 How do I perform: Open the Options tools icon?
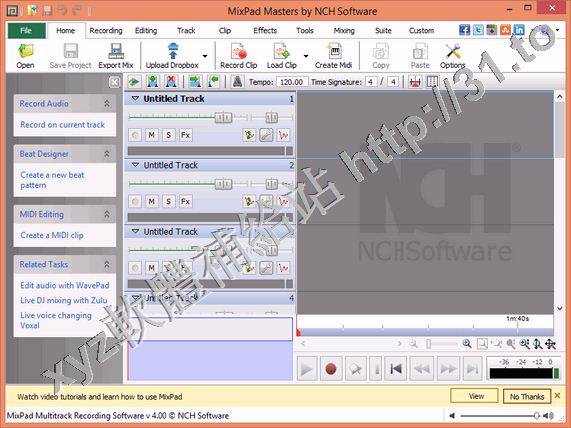coord(453,56)
